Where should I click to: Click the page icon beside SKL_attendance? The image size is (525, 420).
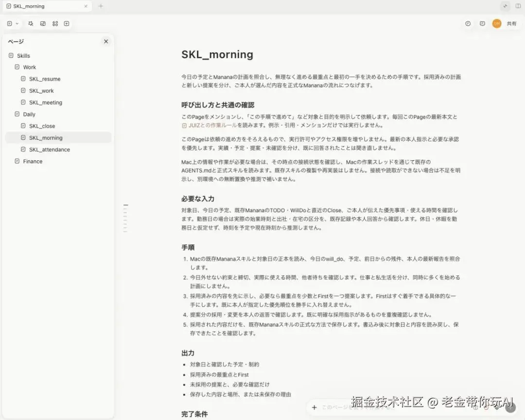[x=23, y=150]
